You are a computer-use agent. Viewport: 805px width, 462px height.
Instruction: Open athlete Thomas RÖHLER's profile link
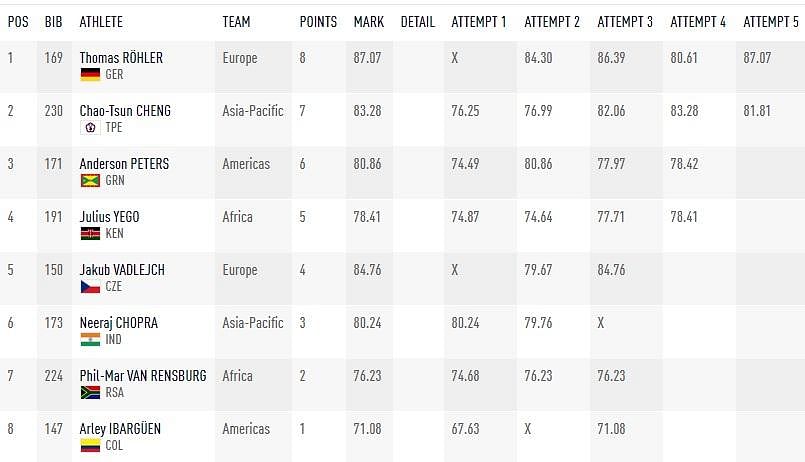[x=121, y=58]
